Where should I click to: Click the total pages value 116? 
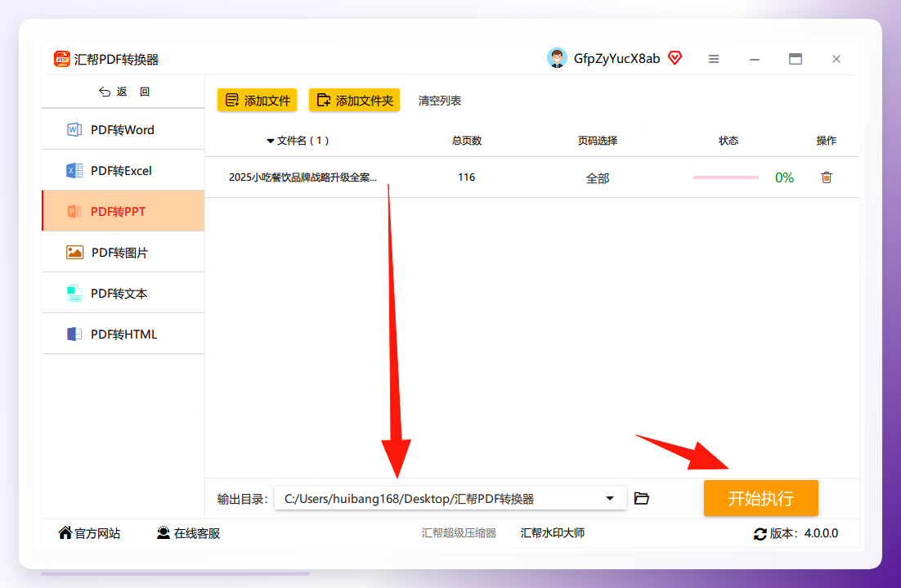pos(467,177)
